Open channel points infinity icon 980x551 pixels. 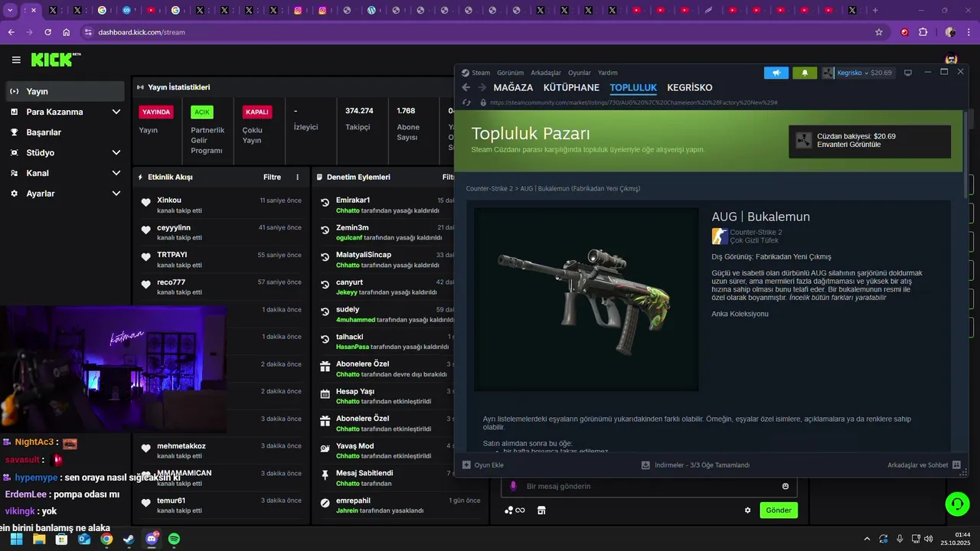coord(514,510)
